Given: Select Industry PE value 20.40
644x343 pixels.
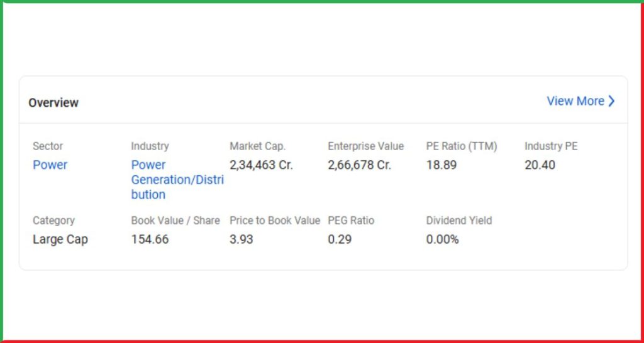Looking at the screenshot, I should pos(540,165).
